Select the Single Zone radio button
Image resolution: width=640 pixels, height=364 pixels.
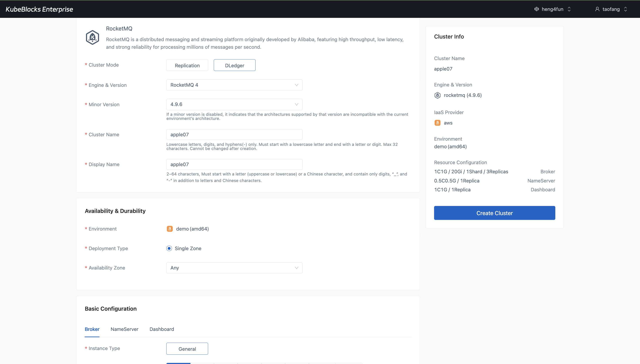click(169, 248)
